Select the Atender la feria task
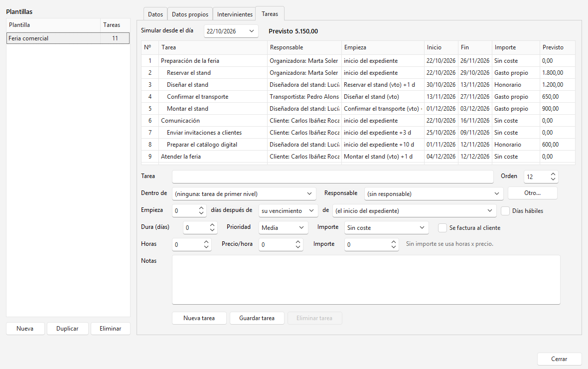The image size is (588, 369). (358, 157)
